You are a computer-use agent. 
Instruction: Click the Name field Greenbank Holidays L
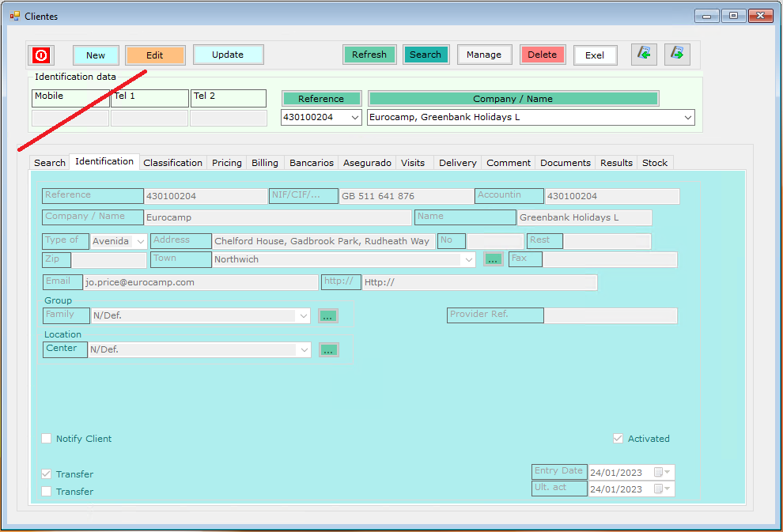[584, 217]
